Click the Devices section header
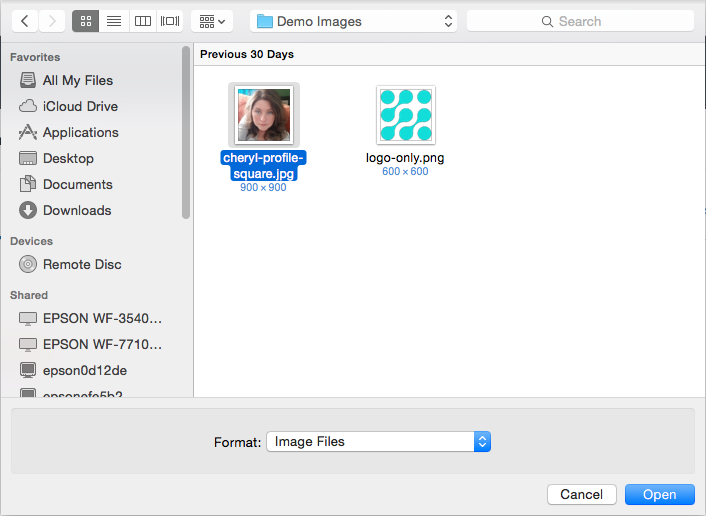 point(32,241)
